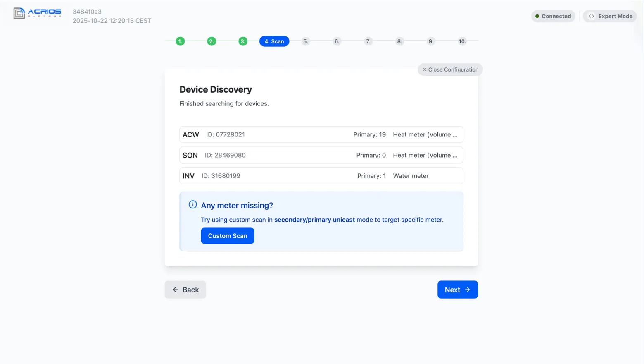Select the INV device with ID 31680199
This screenshot has height=364, width=644.
(321, 176)
